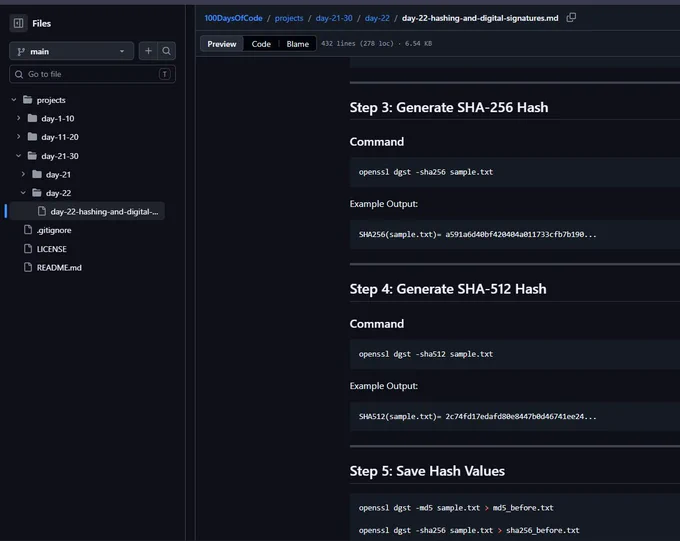Click the md5_before.txt command line
Screen dimensions: 680x541
(x=456, y=508)
